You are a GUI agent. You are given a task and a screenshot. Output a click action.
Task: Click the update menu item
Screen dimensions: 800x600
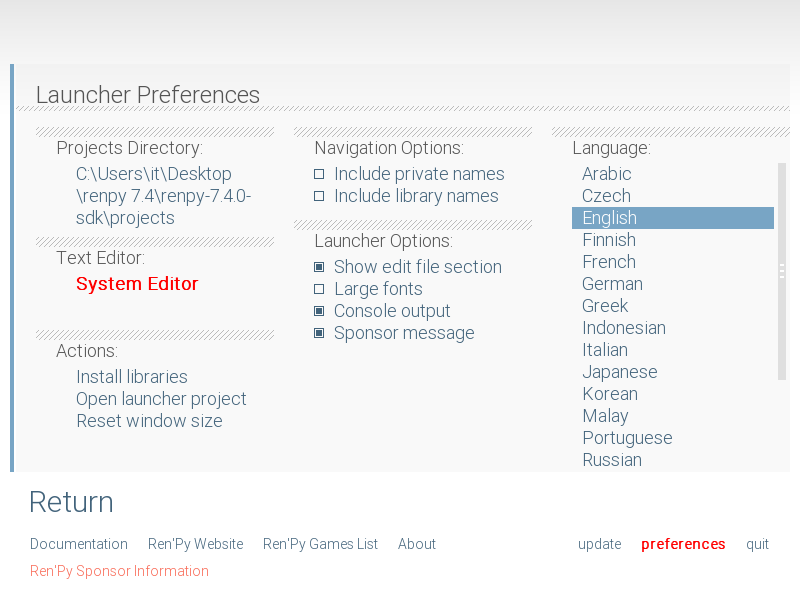[x=599, y=544]
